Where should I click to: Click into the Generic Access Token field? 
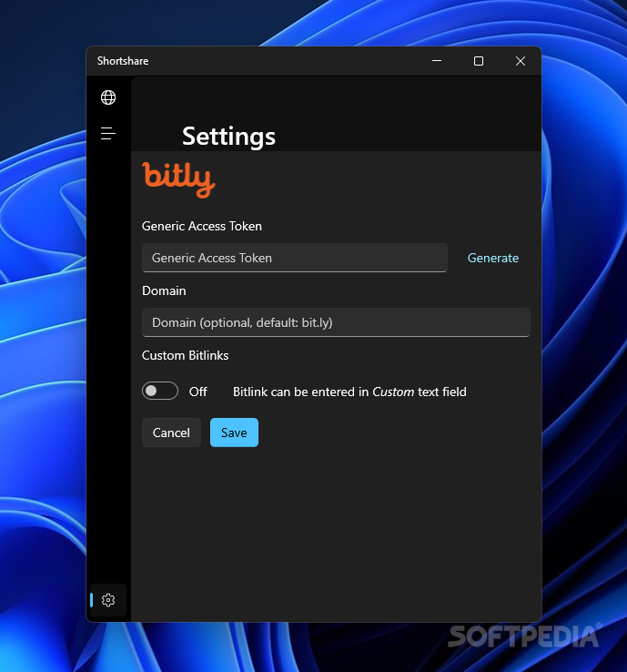pos(295,258)
